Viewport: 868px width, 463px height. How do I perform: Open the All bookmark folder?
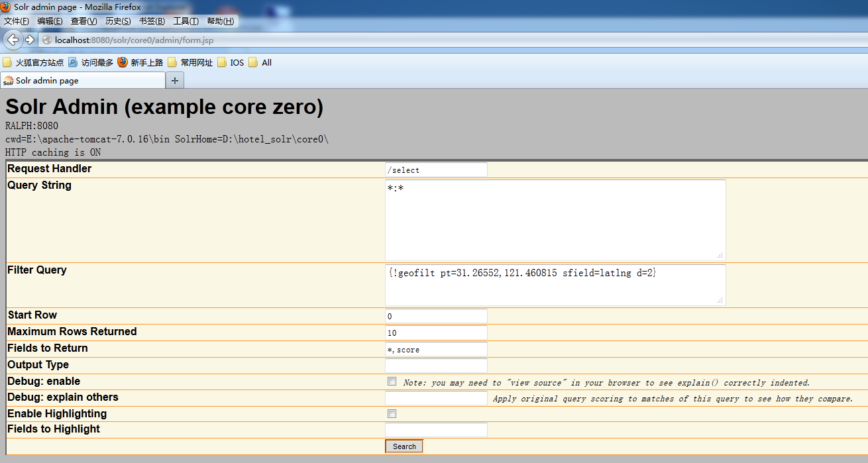(260, 63)
